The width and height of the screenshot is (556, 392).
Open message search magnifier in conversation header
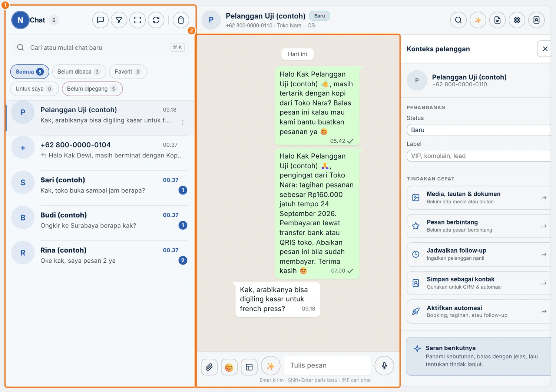[459, 20]
